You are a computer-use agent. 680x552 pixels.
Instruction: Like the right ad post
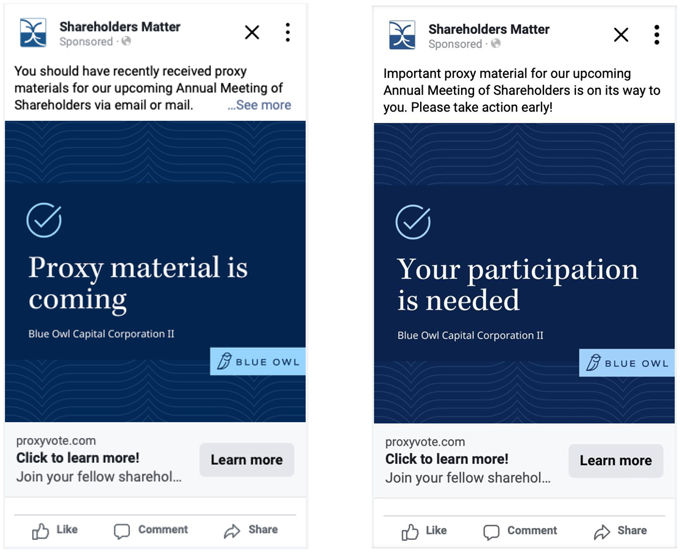[x=424, y=531]
